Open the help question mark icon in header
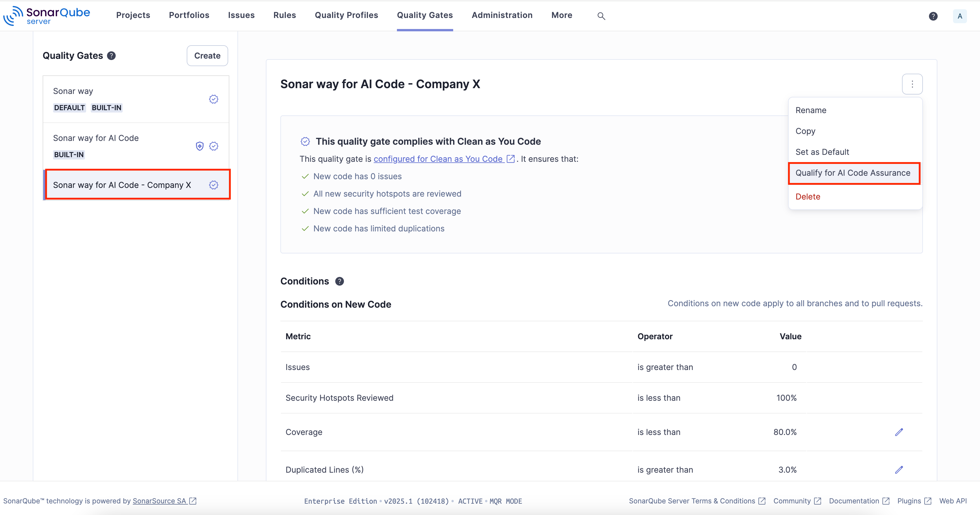This screenshot has width=980, height=515. [x=933, y=16]
